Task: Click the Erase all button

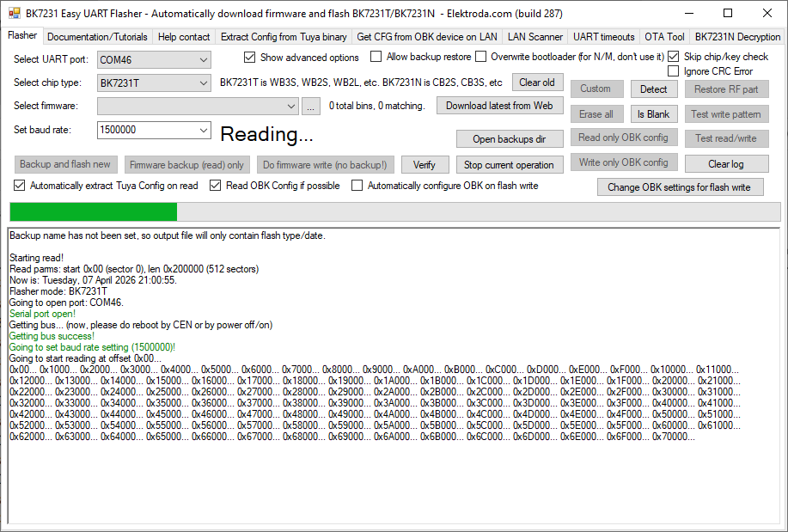Action: pyautogui.click(x=596, y=114)
